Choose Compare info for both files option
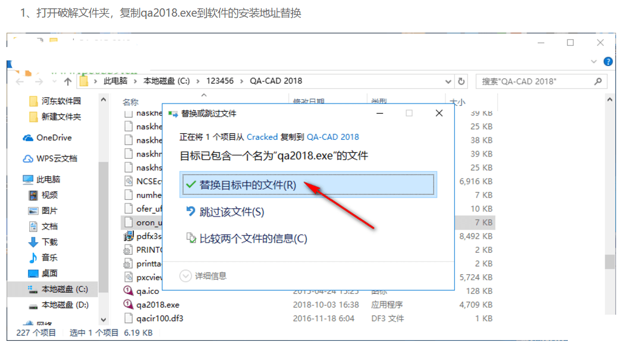644x348 pixels. point(246,239)
